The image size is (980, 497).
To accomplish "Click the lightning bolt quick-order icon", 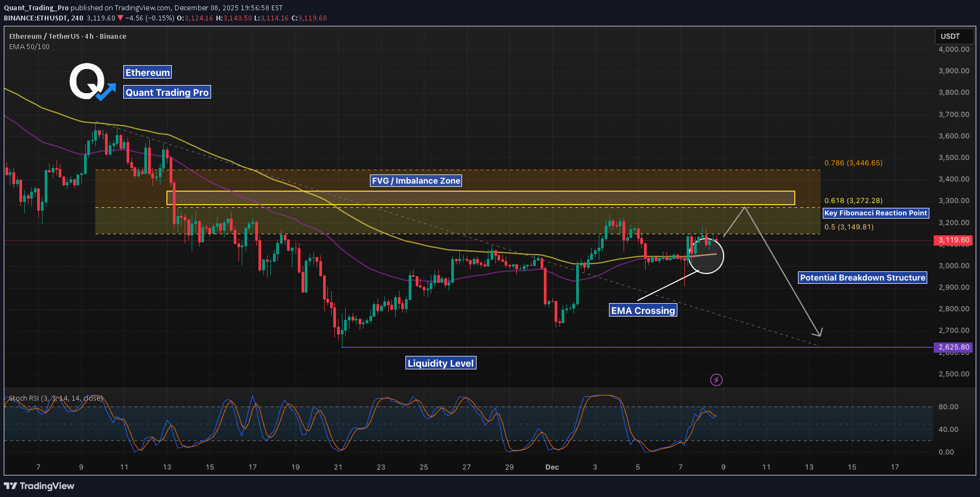I will [716, 380].
